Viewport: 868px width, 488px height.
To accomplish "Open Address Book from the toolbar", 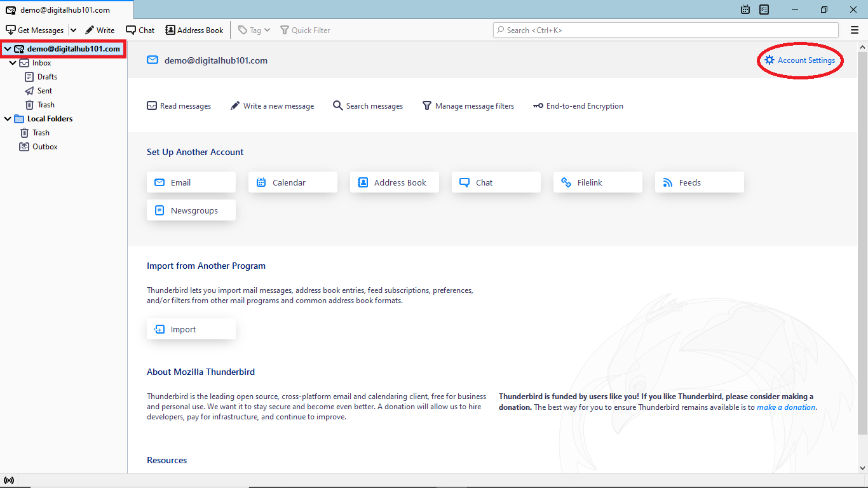I will click(194, 30).
